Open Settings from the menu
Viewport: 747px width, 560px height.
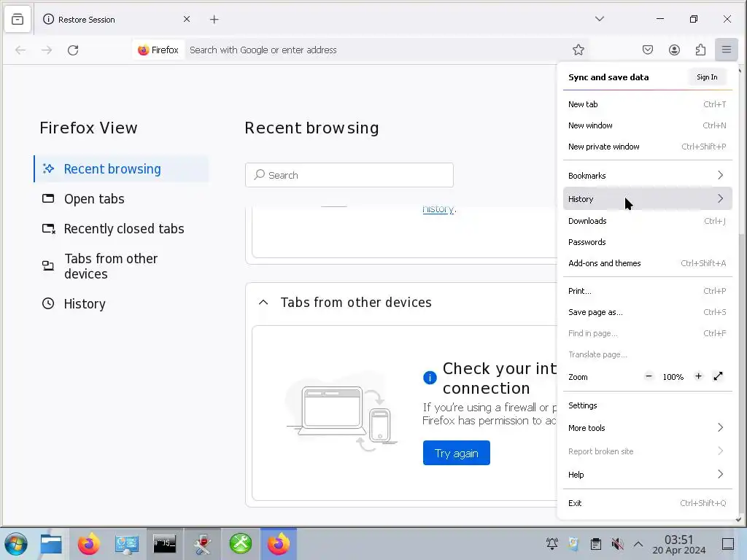pyautogui.click(x=647, y=405)
